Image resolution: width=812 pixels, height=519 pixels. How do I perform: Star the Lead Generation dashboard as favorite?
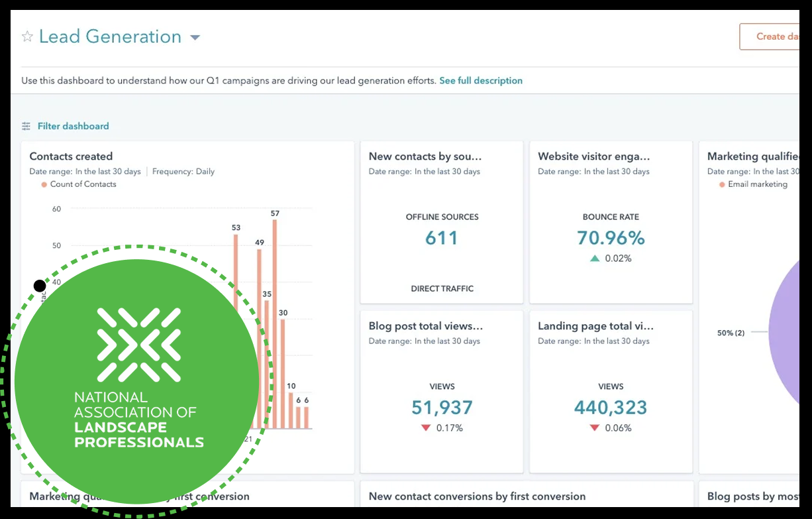coord(27,37)
